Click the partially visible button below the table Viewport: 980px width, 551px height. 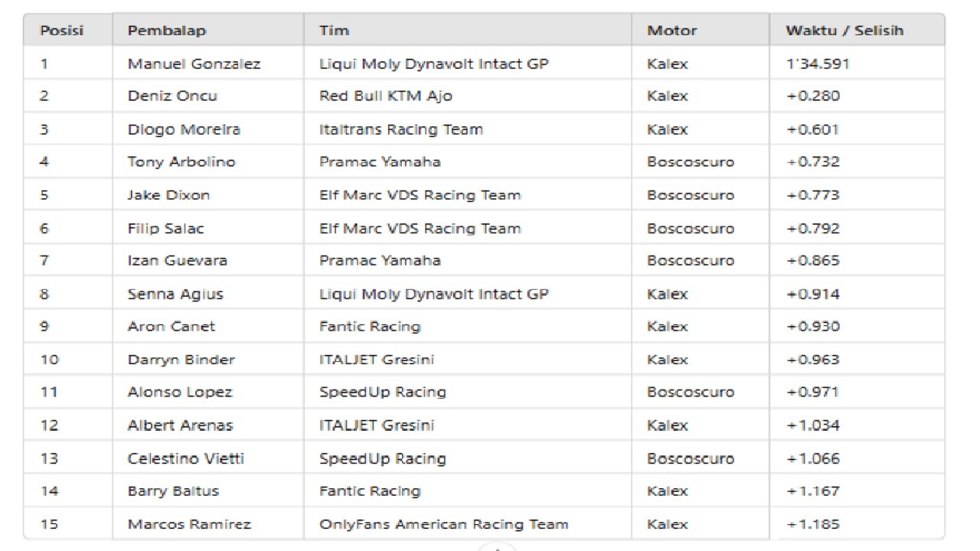(x=497, y=547)
